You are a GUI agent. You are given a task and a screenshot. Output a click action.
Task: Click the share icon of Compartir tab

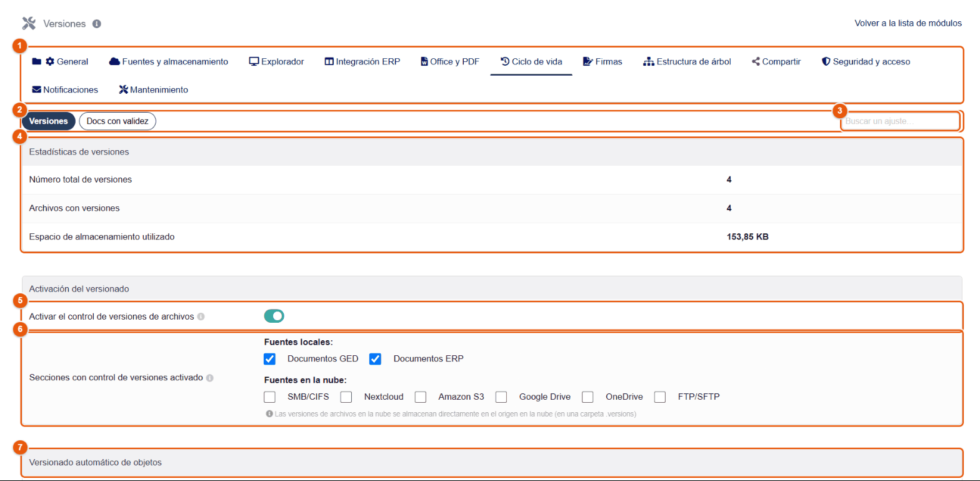click(x=756, y=61)
